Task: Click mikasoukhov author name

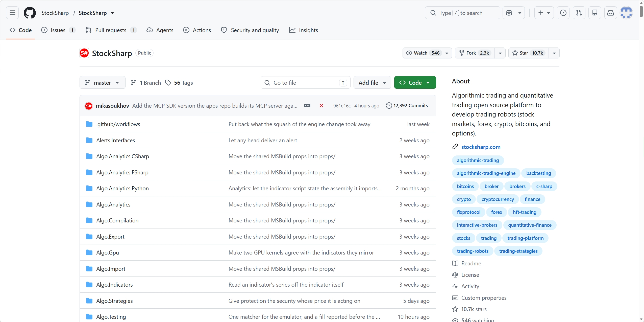Action: pos(112,106)
